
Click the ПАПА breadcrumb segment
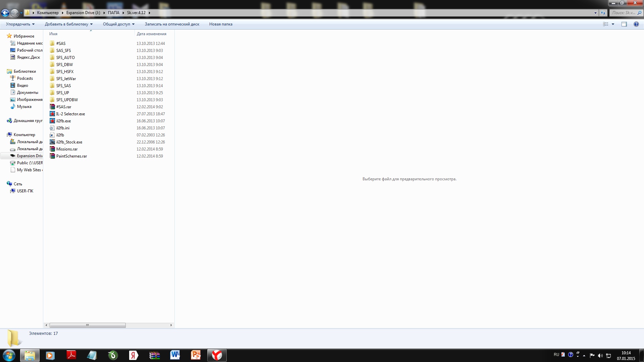click(113, 13)
